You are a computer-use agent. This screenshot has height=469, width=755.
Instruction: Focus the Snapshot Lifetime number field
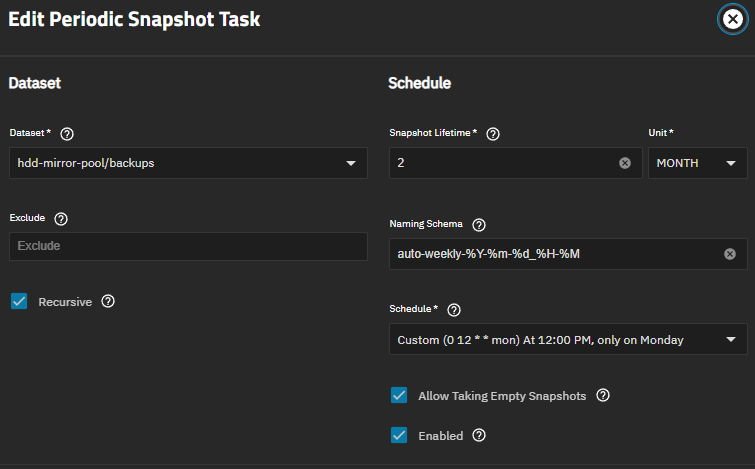click(x=506, y=163)
